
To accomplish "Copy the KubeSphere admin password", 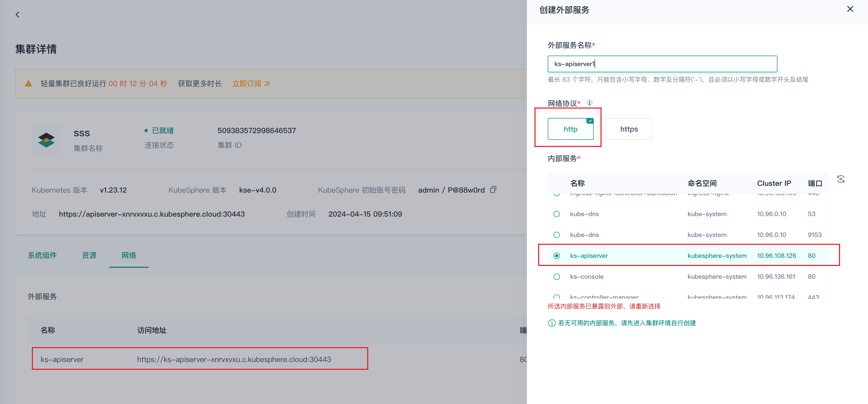I will click(493, 190).
